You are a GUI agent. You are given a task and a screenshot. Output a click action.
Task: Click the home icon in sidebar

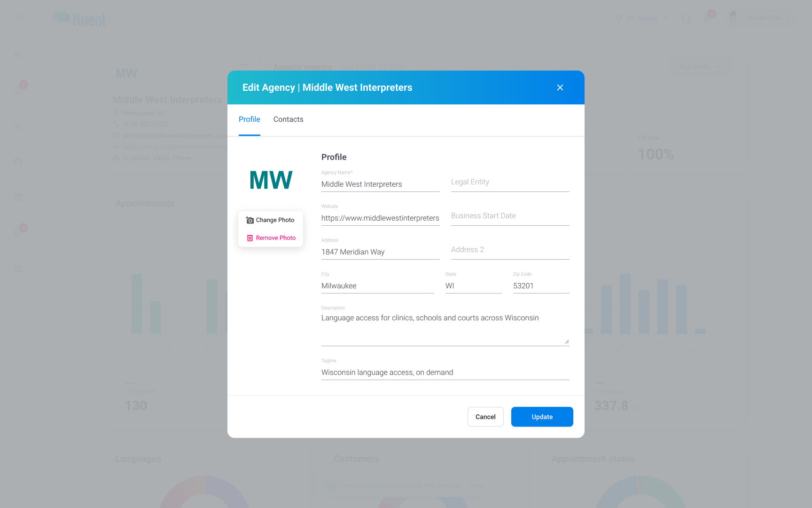tap(18, 55)
